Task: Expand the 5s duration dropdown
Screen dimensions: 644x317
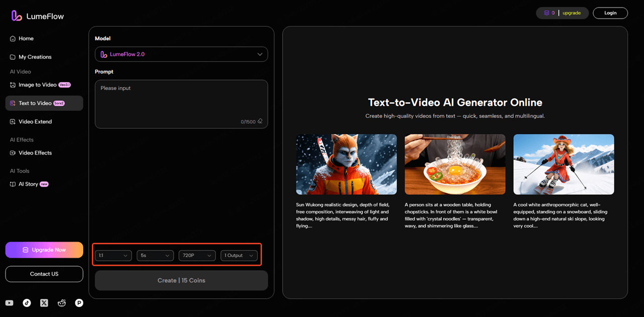Action: click(155, 255)
